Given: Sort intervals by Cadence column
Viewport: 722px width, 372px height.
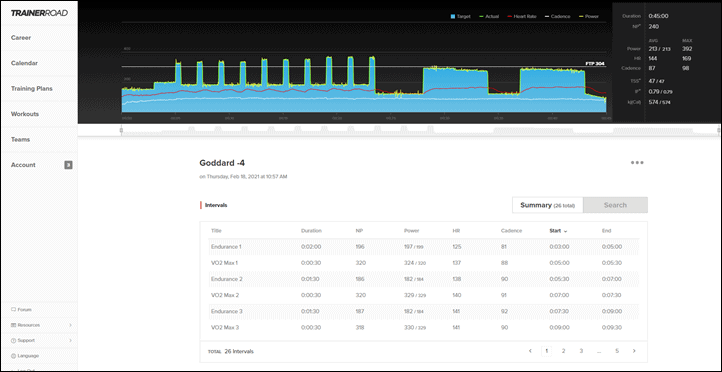Looking at the screenshot, I should pyautogui.click(x=511, y=231).
